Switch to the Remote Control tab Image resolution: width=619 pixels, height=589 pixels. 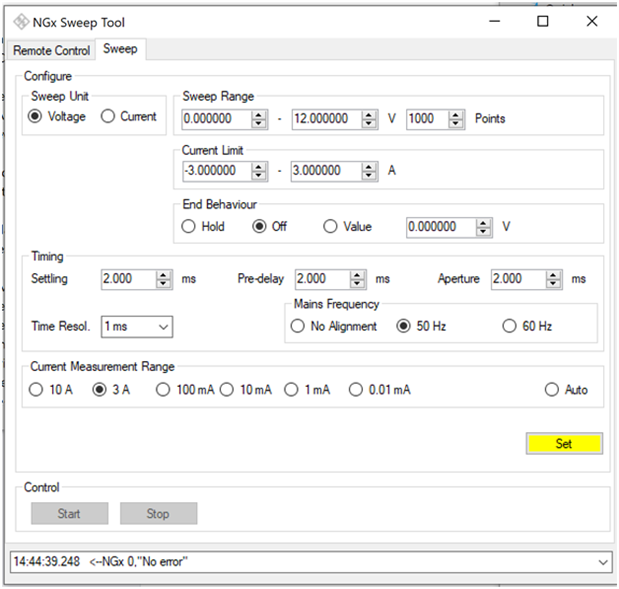(x=51, y=51)
